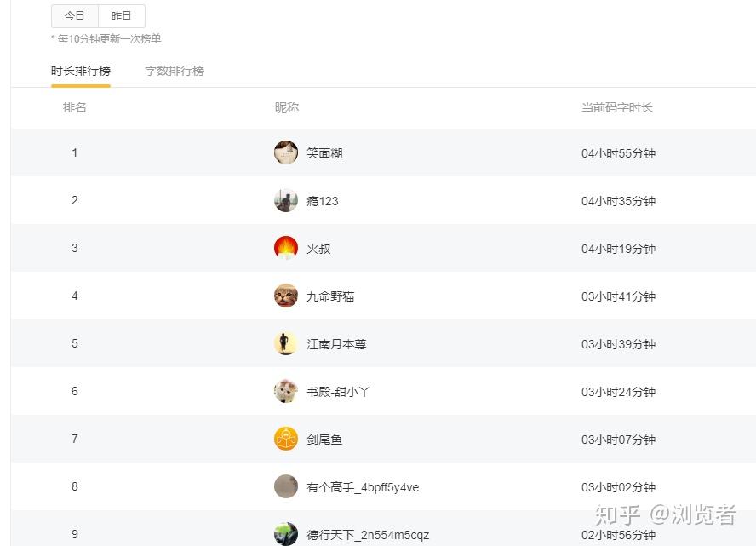Image resolution: width=756 pixels, height=546 pixels.
Task: Open flame avatar of 火叔
Action: [286, 248]
